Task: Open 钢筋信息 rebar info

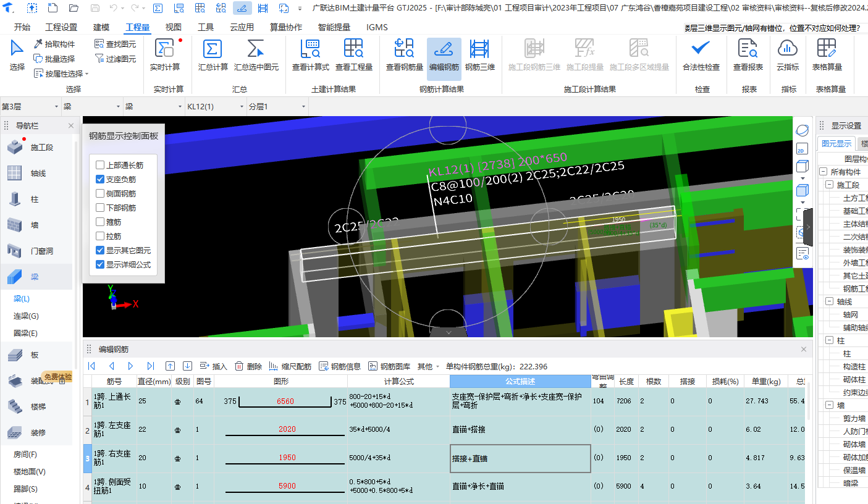Action: (340, 366)
